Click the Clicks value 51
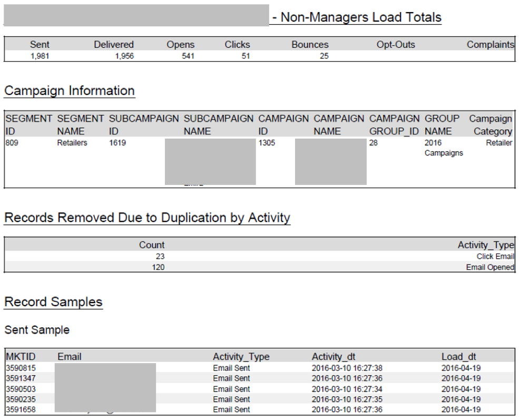Image resolution: width=520 pixels, height=420 pixels. coord(246,56)
